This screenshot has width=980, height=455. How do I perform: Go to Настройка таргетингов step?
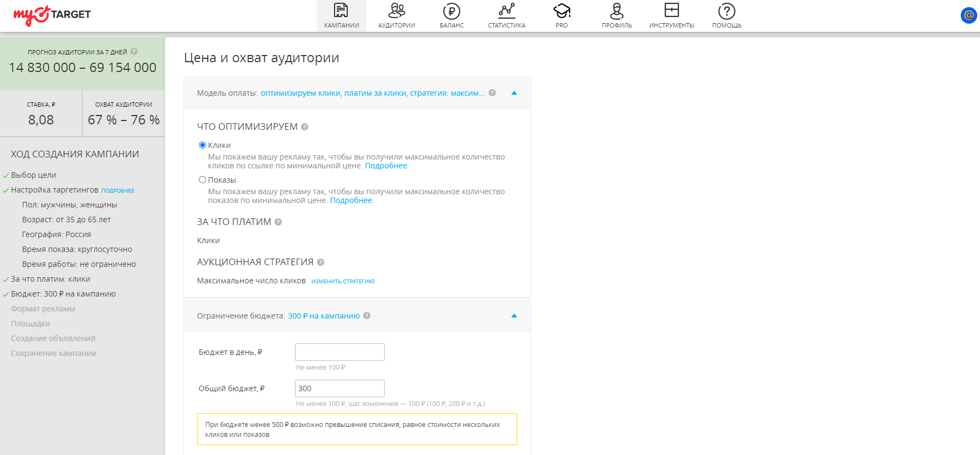54,190
